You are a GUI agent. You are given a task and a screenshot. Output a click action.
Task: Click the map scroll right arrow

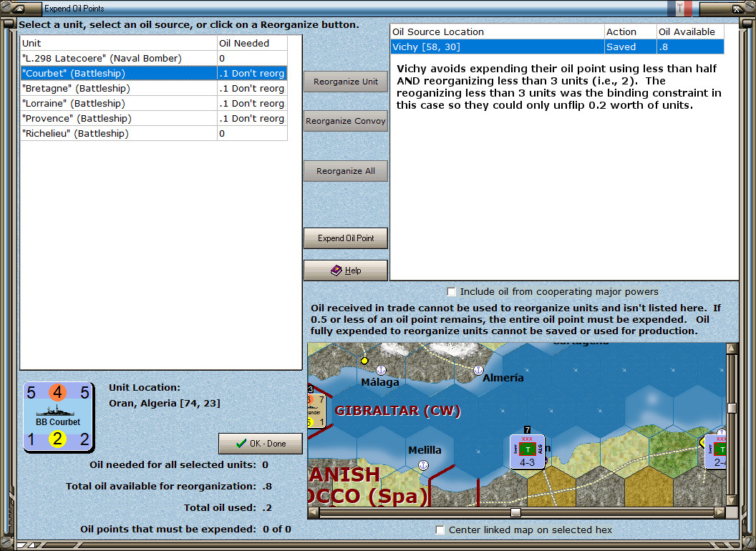click(x=719, y=512)
